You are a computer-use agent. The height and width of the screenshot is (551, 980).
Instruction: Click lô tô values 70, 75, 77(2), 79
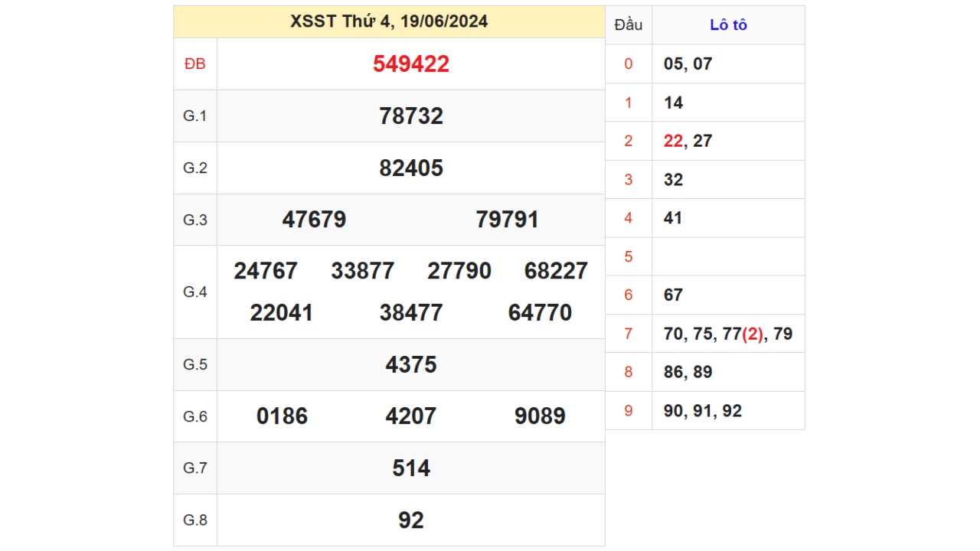[x=728, y=334]
